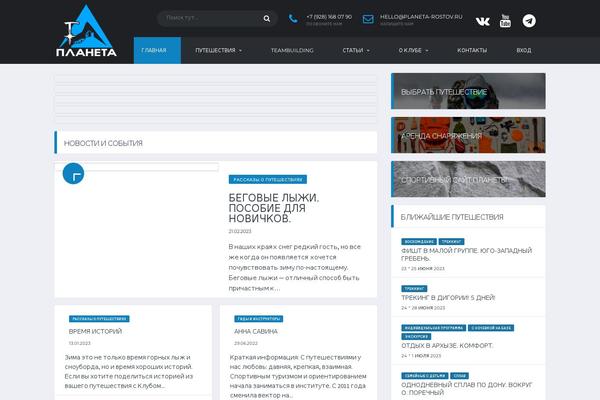Image resolution: width=600 pixels, height=400 pixels.
Task: Click the Восхождение tag
Action: pos(419,242)
